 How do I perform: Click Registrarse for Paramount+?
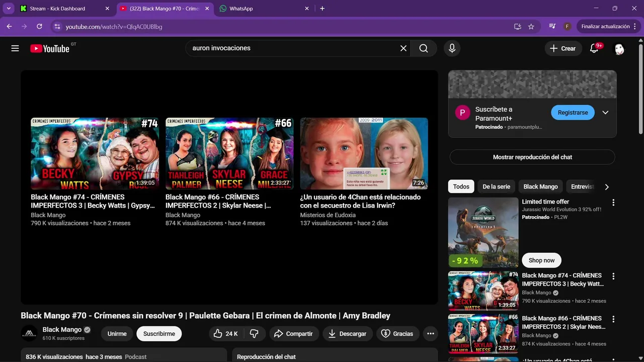click(573, 113)
